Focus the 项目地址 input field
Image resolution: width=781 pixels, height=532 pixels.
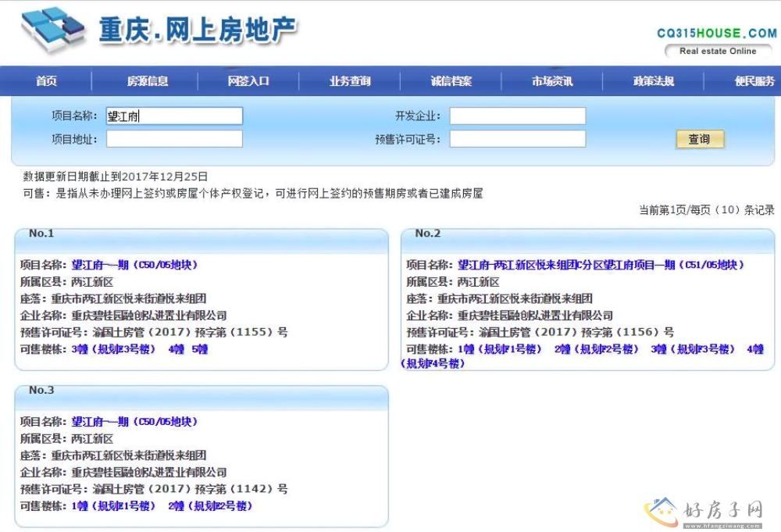point(174,139)
